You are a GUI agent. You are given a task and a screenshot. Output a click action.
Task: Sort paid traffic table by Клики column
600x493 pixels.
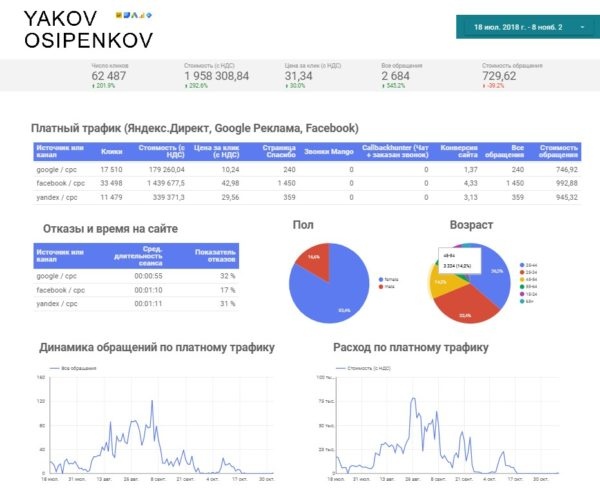pos(111,152)
